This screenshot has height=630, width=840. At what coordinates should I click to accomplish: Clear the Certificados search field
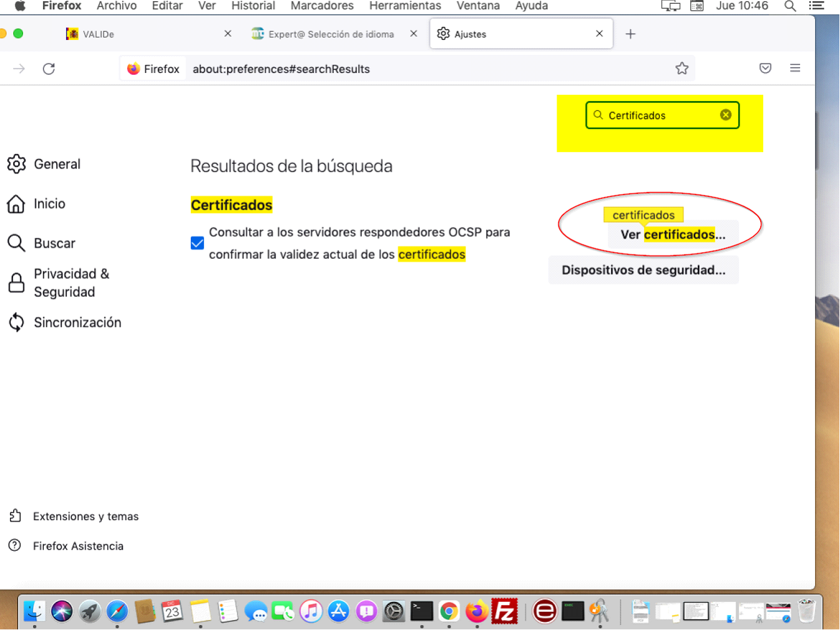pyautogui.click(x=725, y=115)
